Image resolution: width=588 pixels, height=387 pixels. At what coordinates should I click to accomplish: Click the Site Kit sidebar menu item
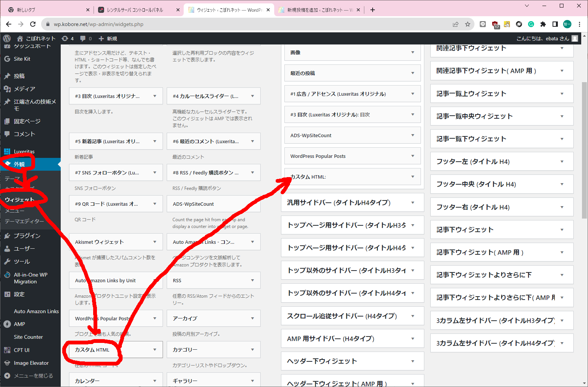pyautogui.click(x=22, y=59)
